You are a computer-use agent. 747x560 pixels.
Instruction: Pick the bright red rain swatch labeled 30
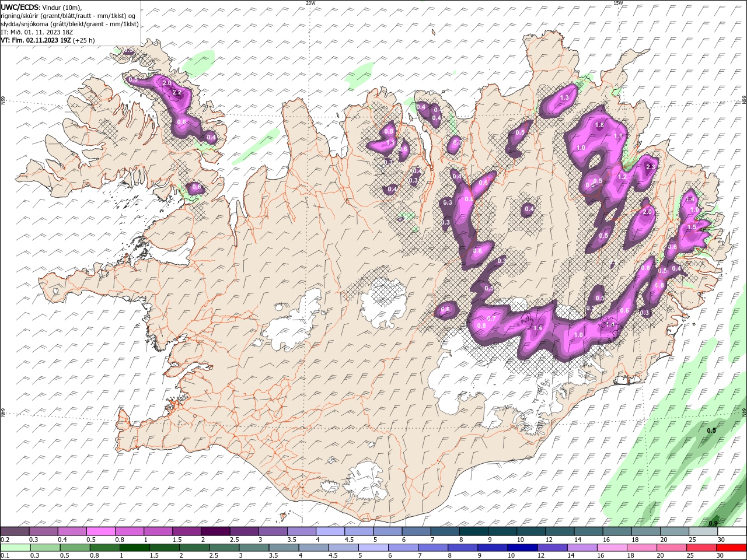(x=731, y=548)
